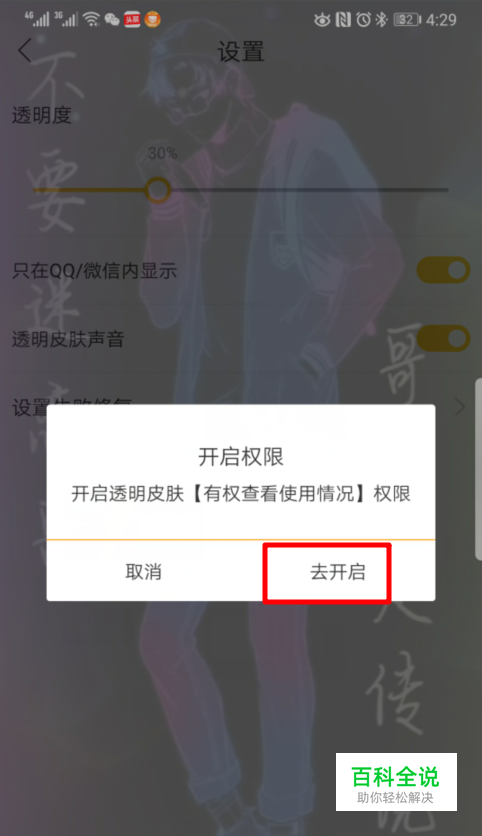The width and height of the screenshot is (482, 836).
Task: Click the 百科全说 watermark logo
Action: click(x=396, y=782)
